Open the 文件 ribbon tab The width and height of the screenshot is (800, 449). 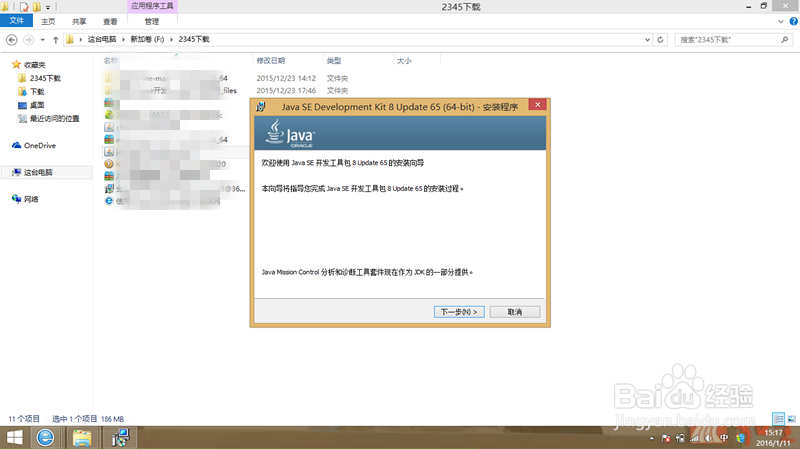pos(16,21)
